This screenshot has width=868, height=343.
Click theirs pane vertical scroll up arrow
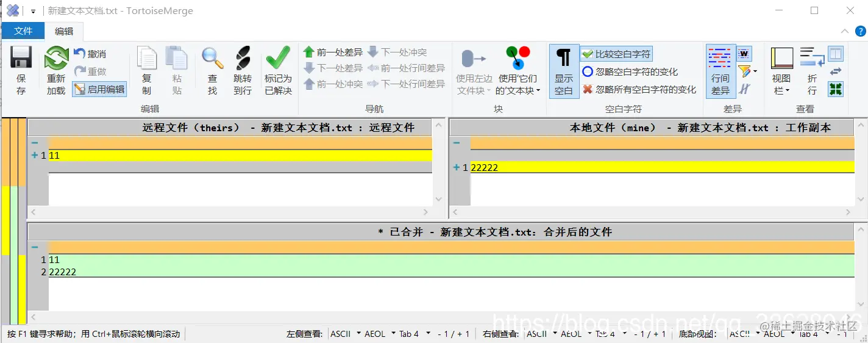coord(439,125)
